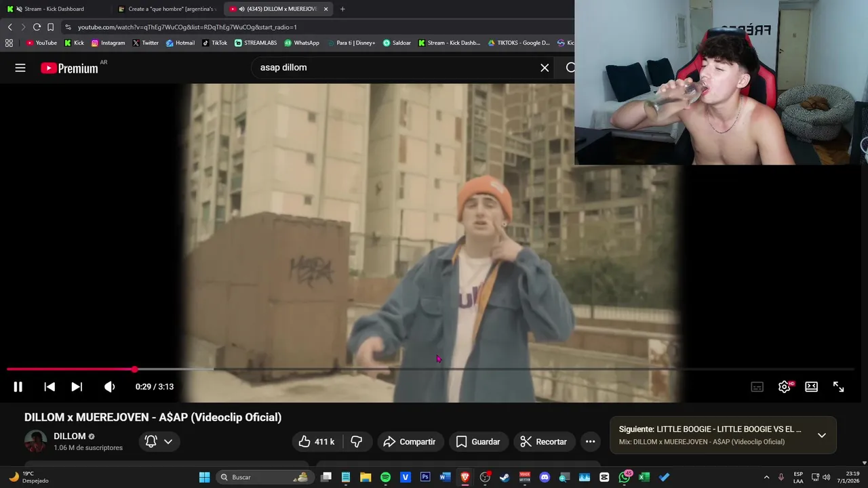868x488 pixels.
Task: Reload the current page
Action: [37, 27]
